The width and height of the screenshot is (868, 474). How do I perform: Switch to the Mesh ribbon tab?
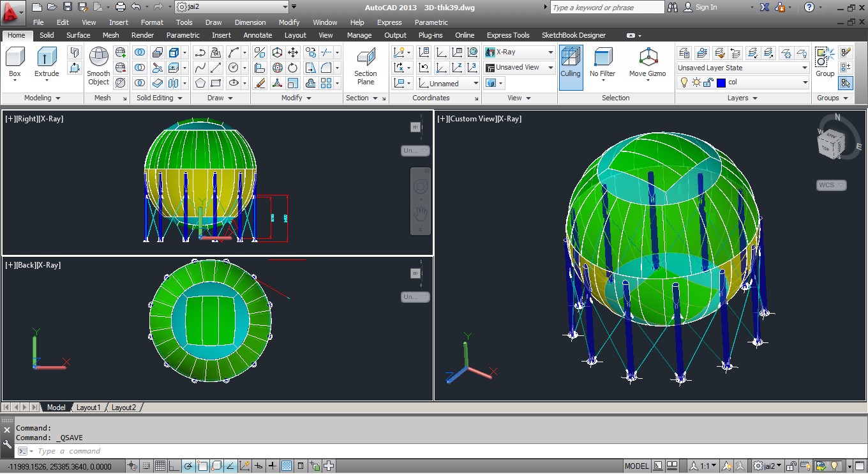point(110,35)
